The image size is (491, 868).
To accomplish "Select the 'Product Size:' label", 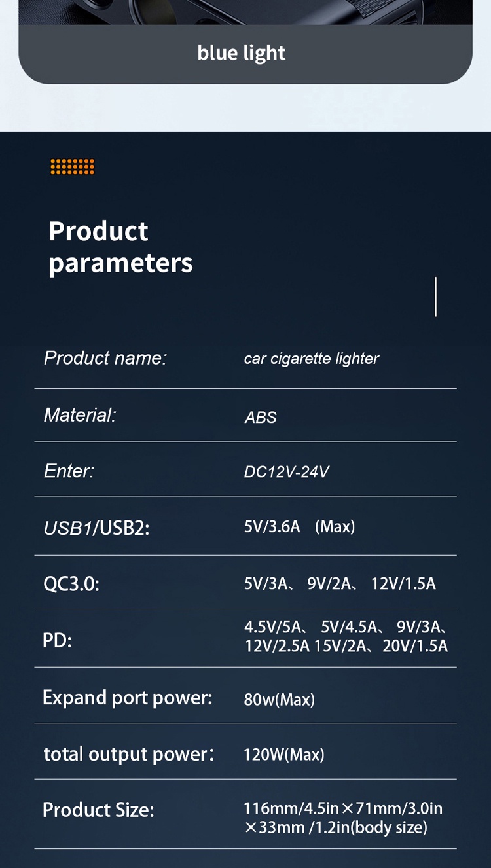I will (x=98, y=810).
